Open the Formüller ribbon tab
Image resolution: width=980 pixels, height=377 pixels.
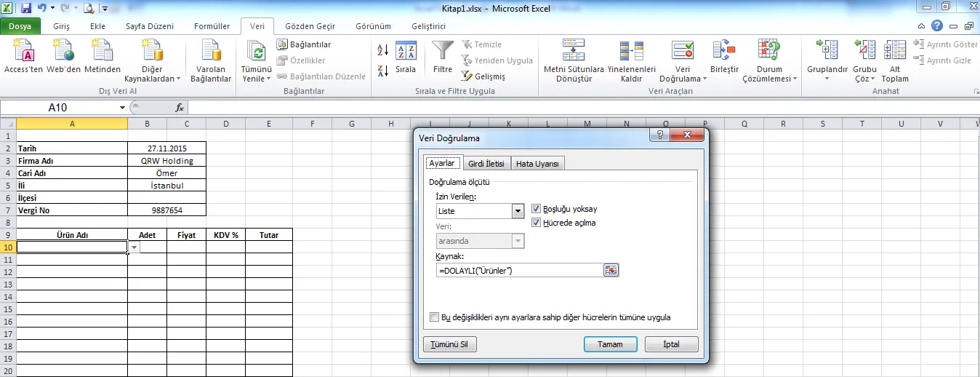coord(212,26)
